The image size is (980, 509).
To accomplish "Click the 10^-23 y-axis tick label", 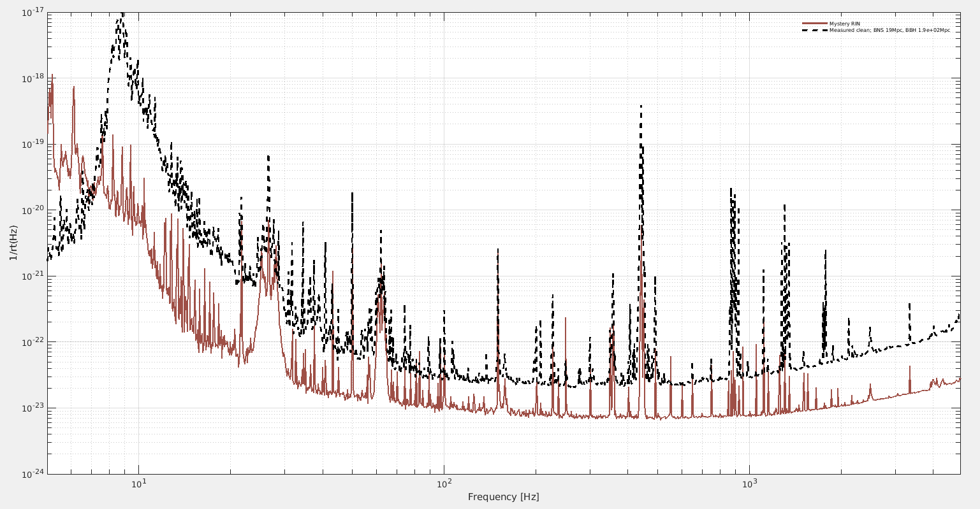I will pyautogui.click(x=32, y=408).
